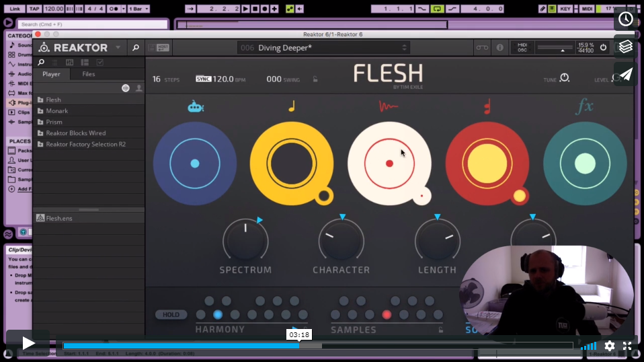Viewport: 644px width, 362px height.
Task: Click the 44100 sample rate display
Action: tap(586, 50)
